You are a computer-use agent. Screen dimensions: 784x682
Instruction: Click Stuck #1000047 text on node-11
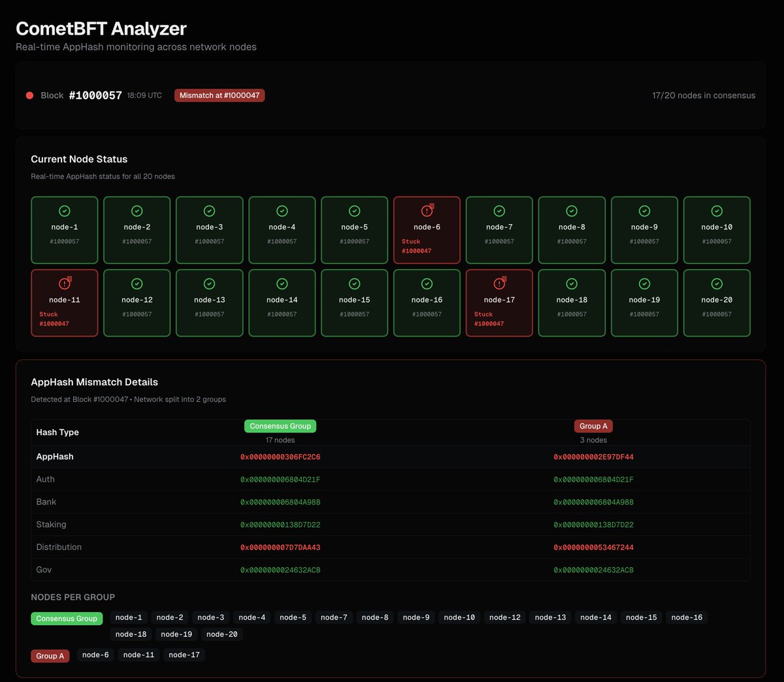[x=54, y=319]
